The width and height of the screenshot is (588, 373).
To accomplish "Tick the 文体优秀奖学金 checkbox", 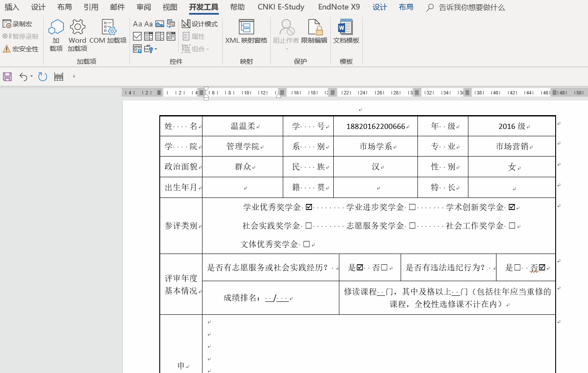I will [307, 244].
